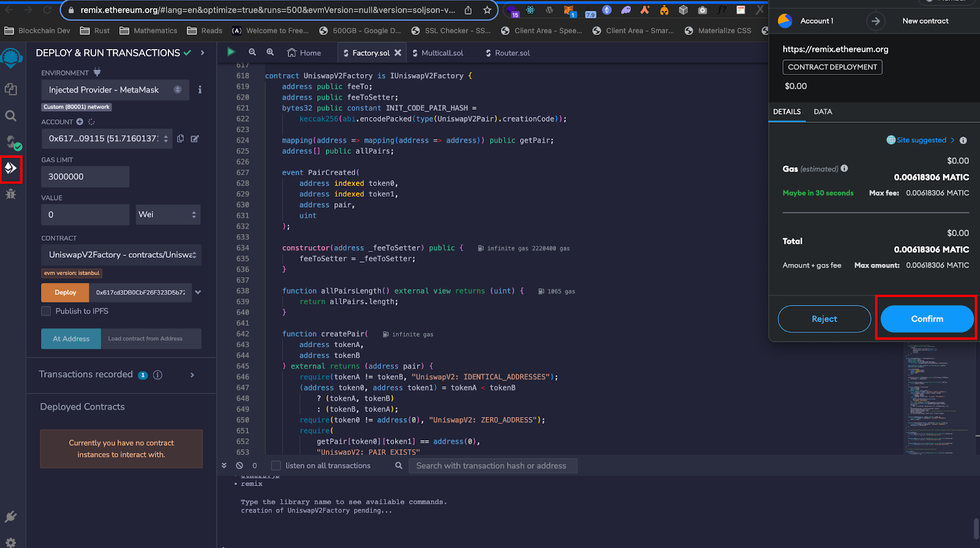Open the Debugger bug sidebar icon
This screenshot has width=980, height=548.
(x=11, y=194)
